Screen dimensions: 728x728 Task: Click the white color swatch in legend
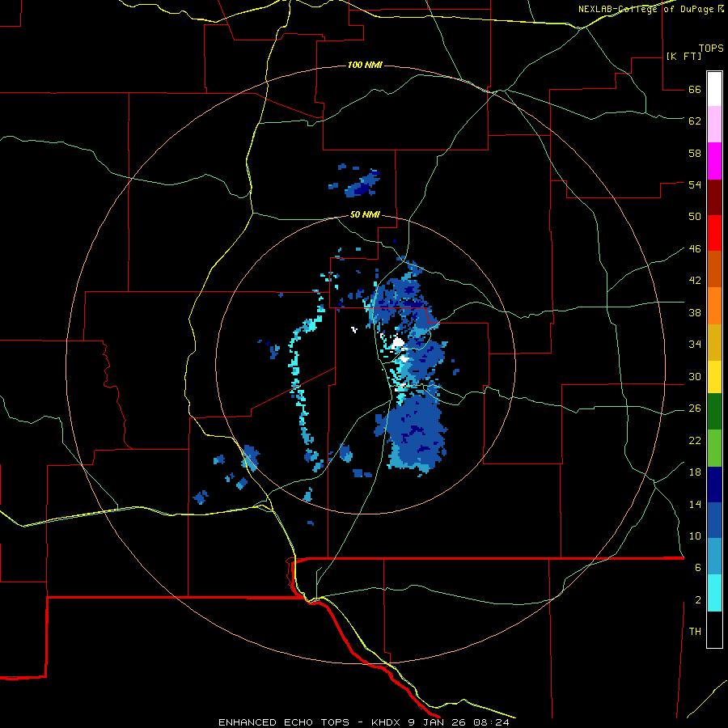[x=714, y=89]
